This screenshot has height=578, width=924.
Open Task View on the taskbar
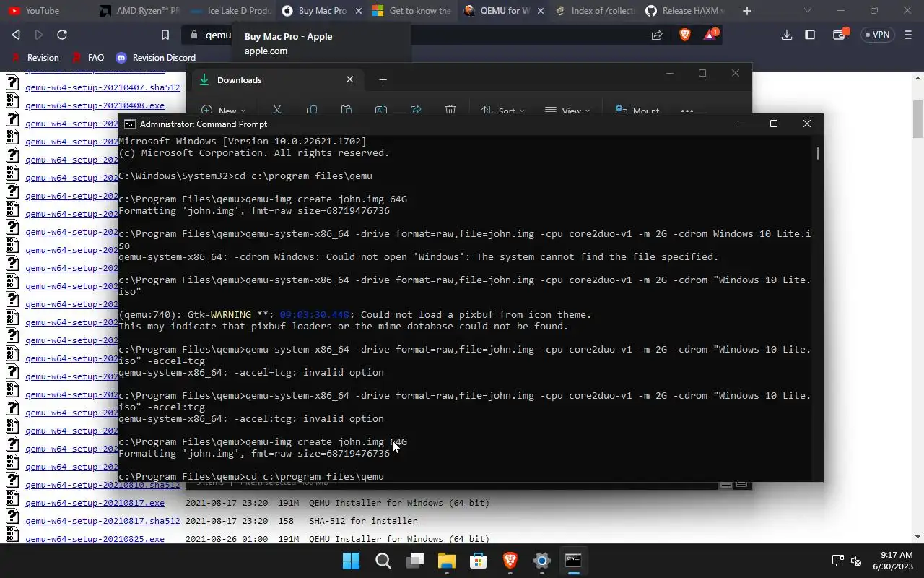coord(415,561)
